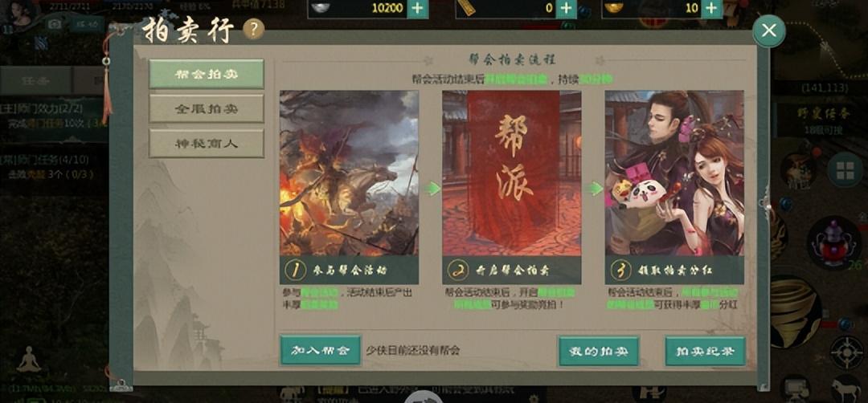This screenshot has width=868, height=403.
Task: Close the auction house panel
Action: pyautogui.click(x=769, y=31)
